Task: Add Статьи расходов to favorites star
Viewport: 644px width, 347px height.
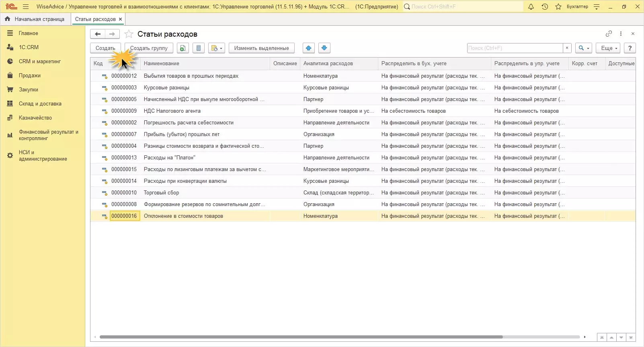Action: point(129,34)
